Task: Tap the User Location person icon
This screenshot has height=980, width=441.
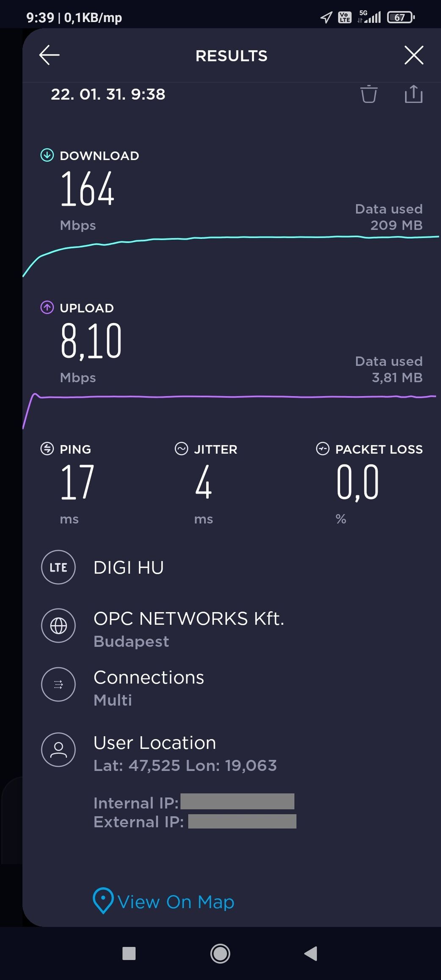Action: [x=58, y=750]
